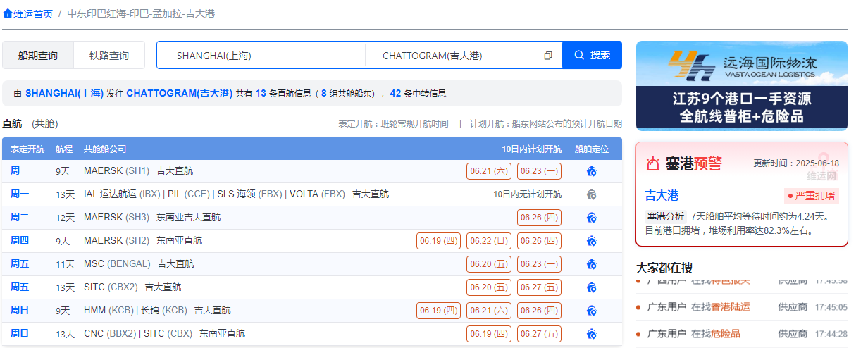This screenshot has width=868, height=348.
Task: Open the 中东印巴红海-印巴-孟加拉-吉大港 breadcrumb
Action: pyautogui.click(x=141, y=13)
